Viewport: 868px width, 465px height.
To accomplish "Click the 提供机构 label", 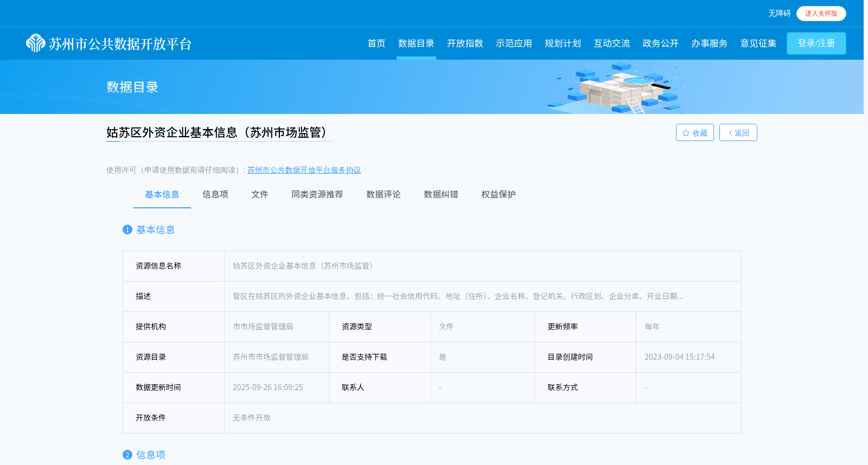I will 151,327.
